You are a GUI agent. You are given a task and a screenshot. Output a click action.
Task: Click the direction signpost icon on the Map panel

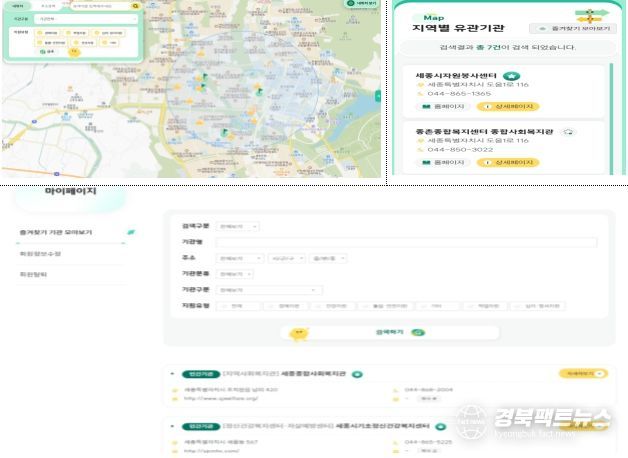pyautogui.click(x=591, y=15)
